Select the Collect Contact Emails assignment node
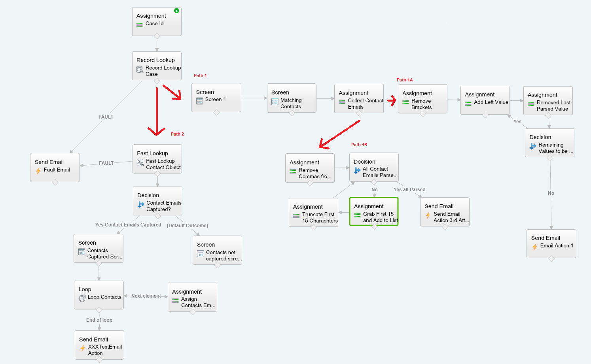 (x=358, y=98)
